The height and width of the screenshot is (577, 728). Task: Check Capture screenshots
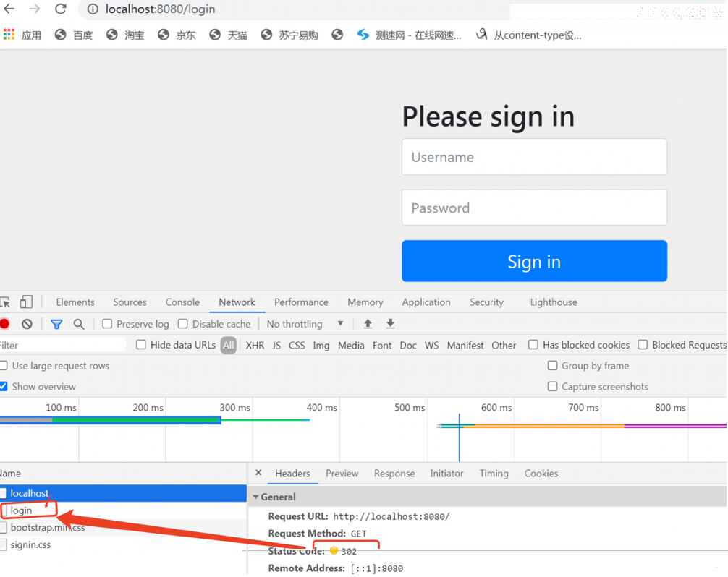click(552, 386)
